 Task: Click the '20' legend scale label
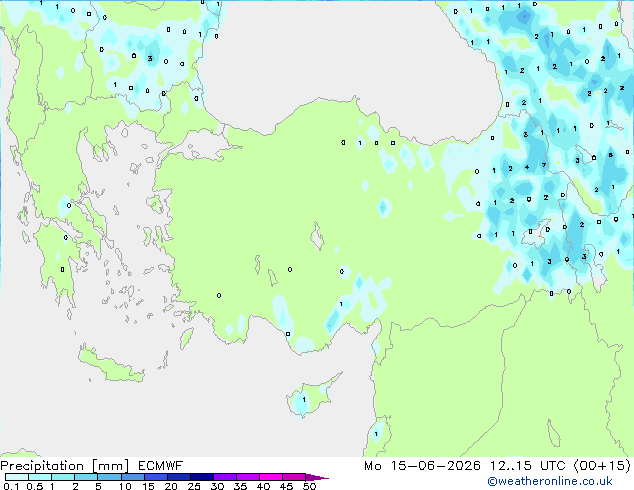coord(171,486)
